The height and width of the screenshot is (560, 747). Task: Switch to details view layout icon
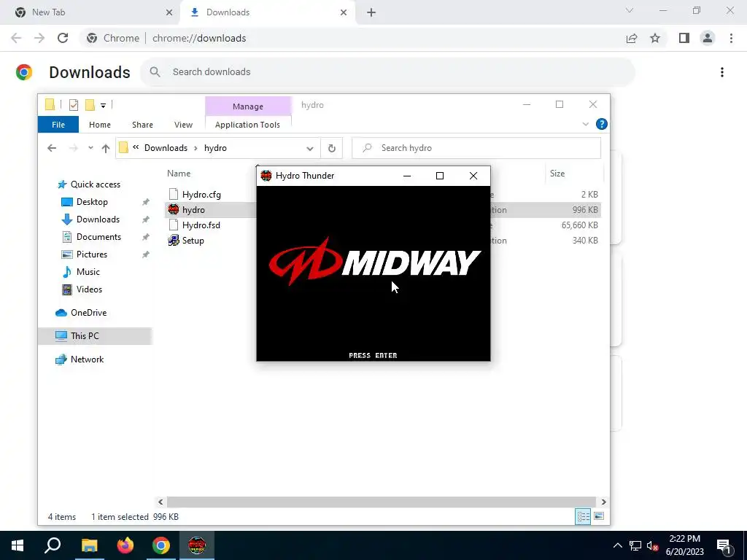(x=583, y=517)
